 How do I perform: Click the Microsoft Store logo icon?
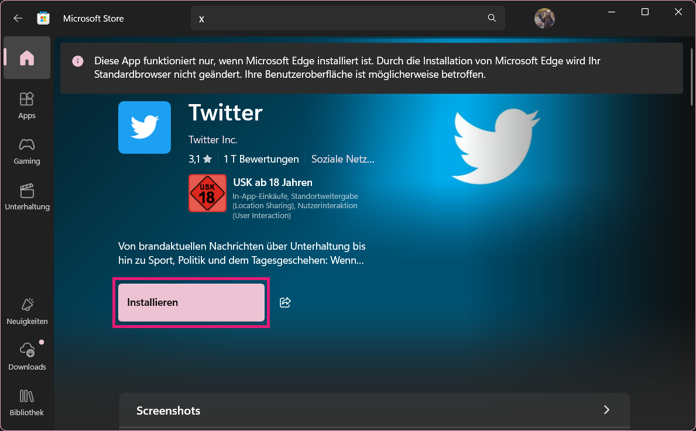(x=43, y=18)
